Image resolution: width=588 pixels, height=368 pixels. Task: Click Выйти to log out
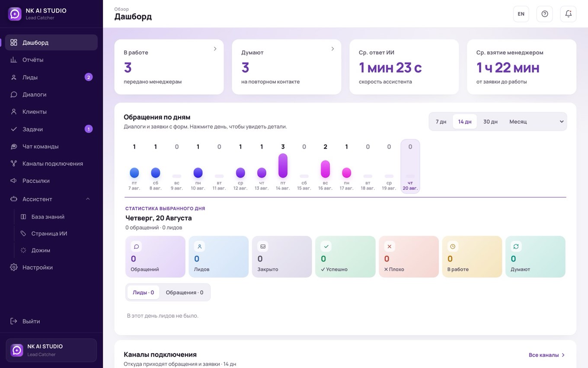tap(51, 321)
